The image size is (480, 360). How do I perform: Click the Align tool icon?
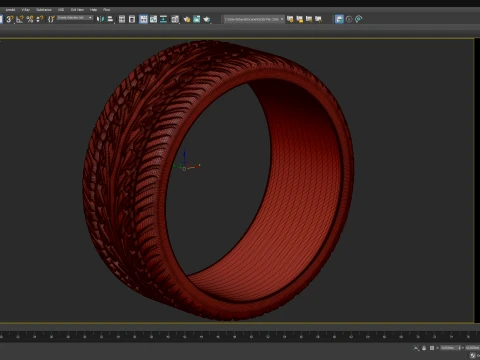(x=110, y=19)
